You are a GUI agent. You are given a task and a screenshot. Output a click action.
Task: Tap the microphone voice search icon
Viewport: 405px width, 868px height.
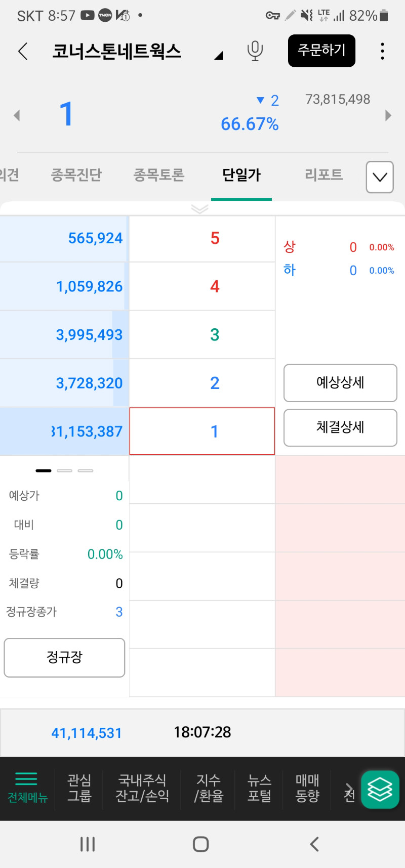click(255, 51)
